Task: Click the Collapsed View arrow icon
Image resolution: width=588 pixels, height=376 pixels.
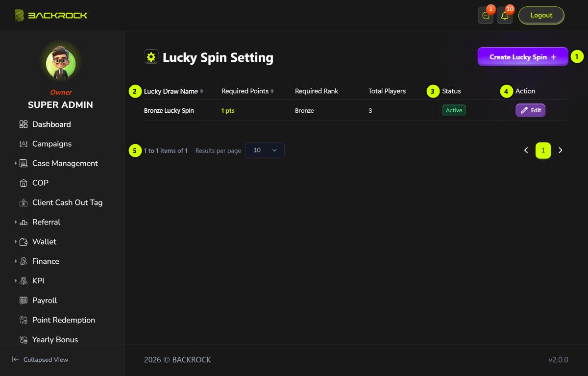Action: pos(16,359)
